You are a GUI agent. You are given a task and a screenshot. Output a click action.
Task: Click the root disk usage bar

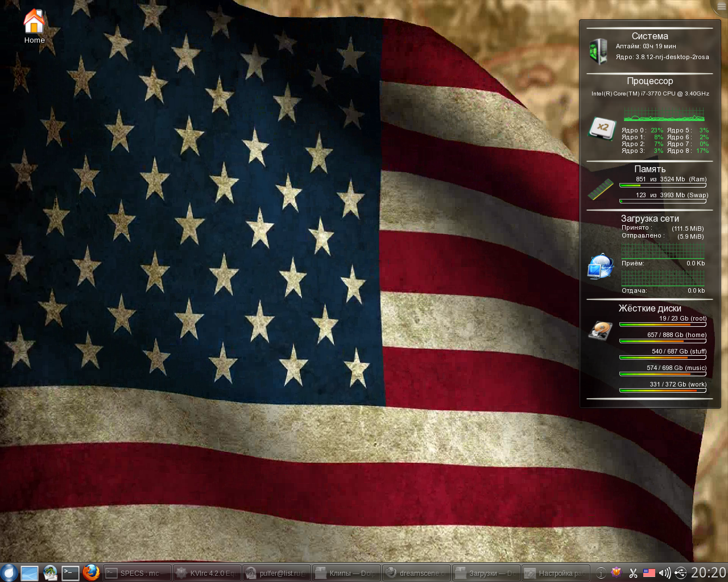click(x=663, y=325)
